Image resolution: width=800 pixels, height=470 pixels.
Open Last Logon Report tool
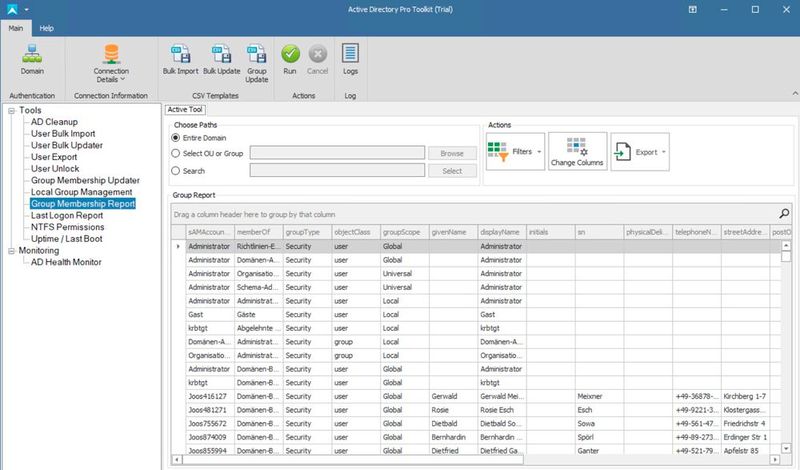point(67,215)
